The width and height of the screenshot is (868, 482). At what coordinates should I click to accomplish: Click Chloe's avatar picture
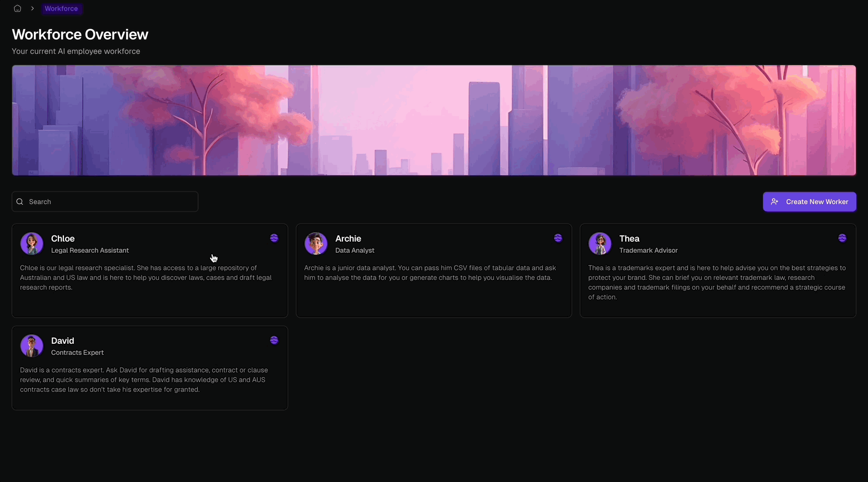pyautogui.click(x=31, y=243)
